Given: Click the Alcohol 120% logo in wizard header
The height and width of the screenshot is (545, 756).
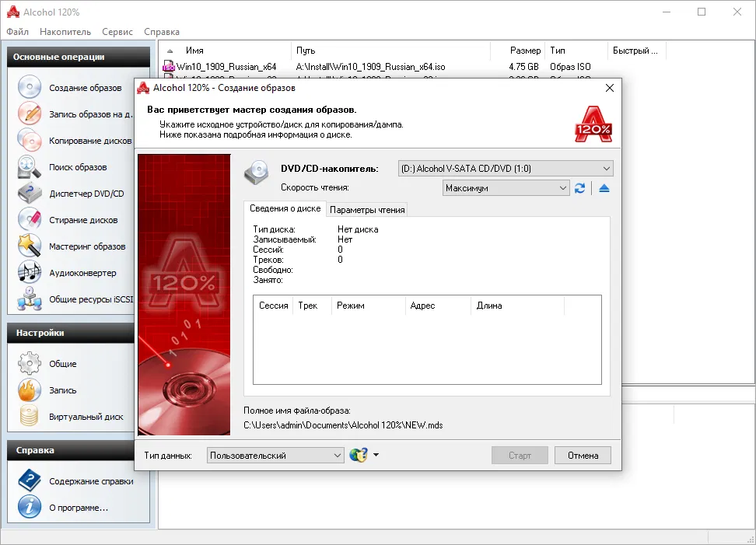Looking at the screenshot, I should [x=593, y=124].
